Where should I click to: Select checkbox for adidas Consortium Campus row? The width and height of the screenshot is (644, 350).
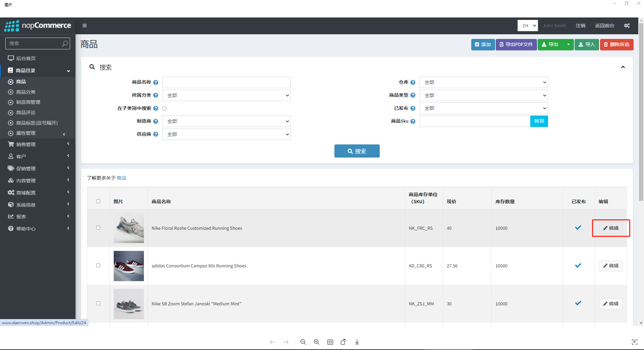tap(98, 265)
